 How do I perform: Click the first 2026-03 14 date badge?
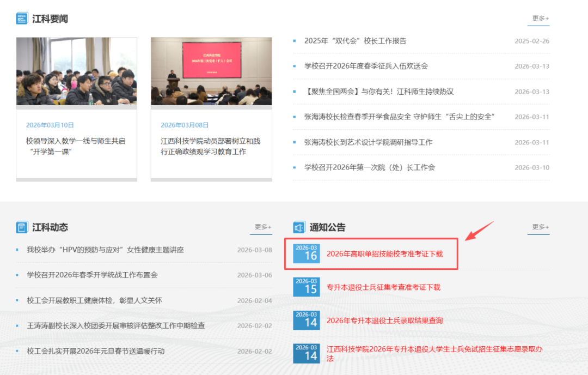[x=307, y=320]
